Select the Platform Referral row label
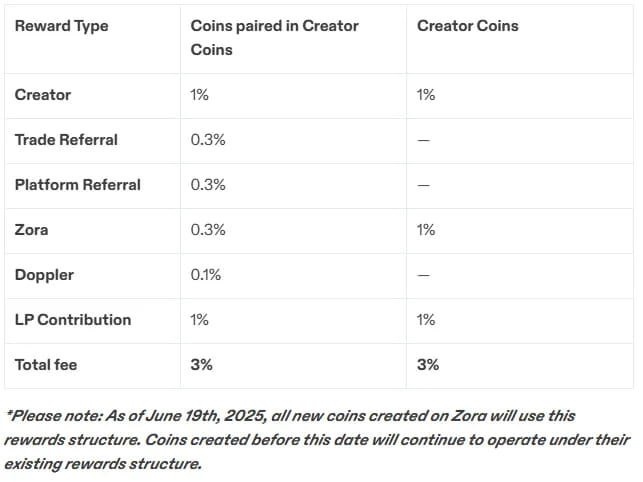Image resolution: width=643 pixels, height=482 pixels. point(78,185)
